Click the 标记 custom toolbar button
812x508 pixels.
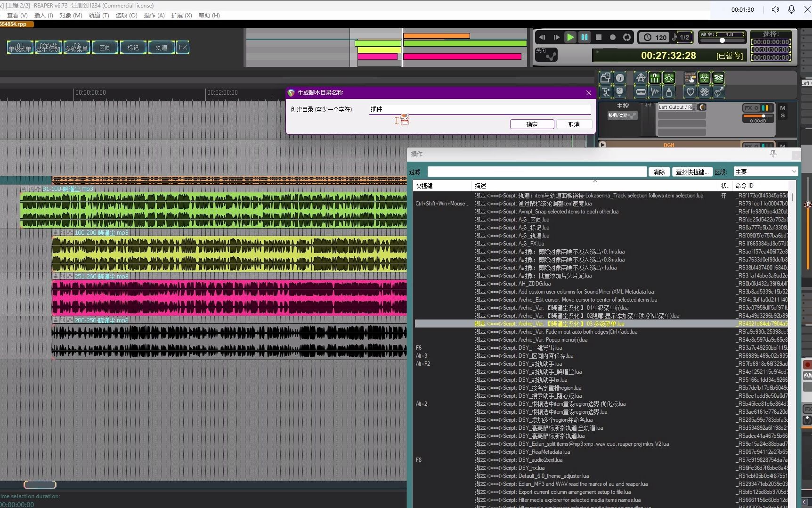(x=133, y=47)
